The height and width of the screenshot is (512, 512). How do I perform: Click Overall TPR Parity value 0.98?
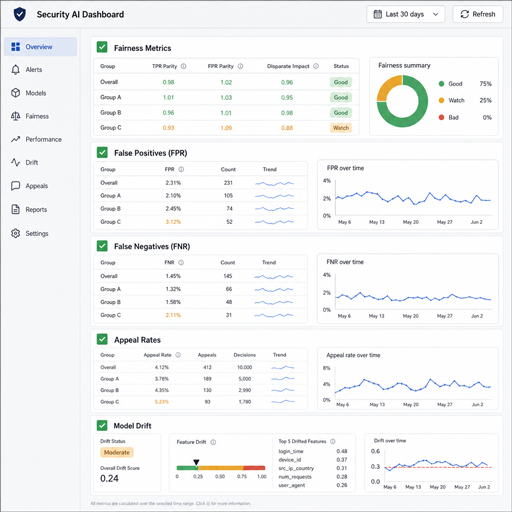tap(168, 82)
